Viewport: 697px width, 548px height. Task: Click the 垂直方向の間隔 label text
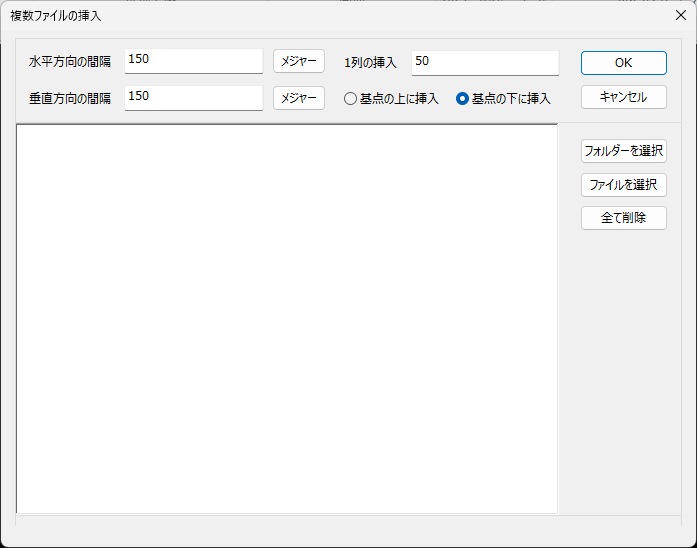tap(70, 98)
